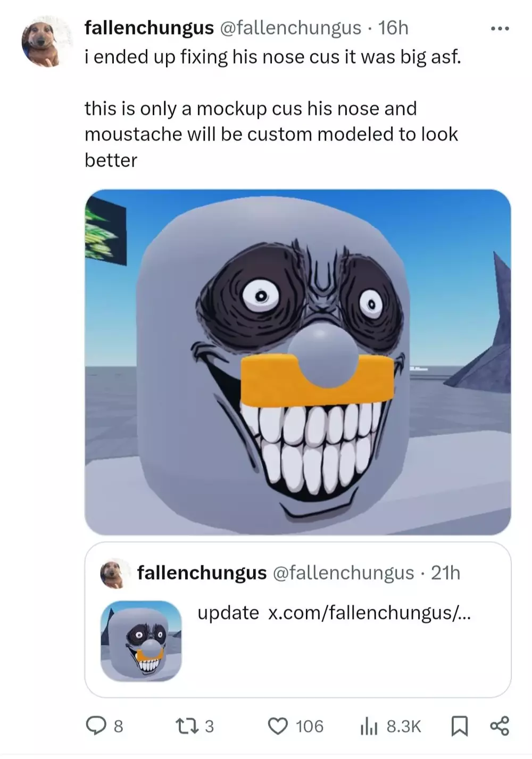Open the 16h timestamp link

coord(393,28)
